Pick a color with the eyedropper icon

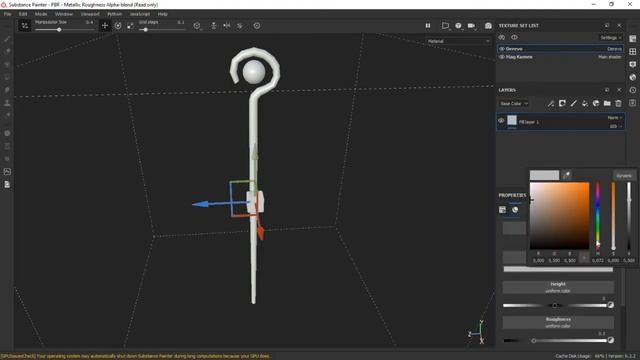(x=567, y=175)
